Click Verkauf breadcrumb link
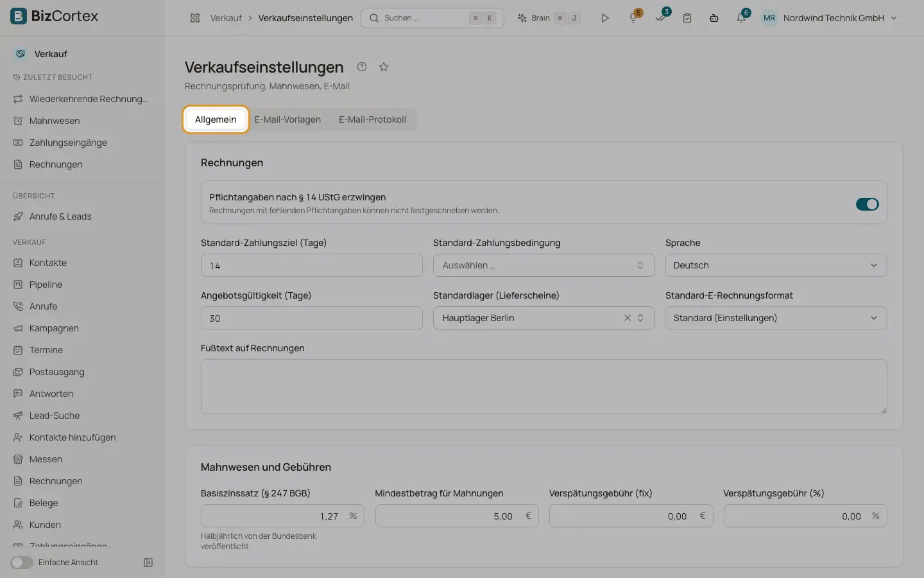 pyautogui.click(x=226, y=18)
